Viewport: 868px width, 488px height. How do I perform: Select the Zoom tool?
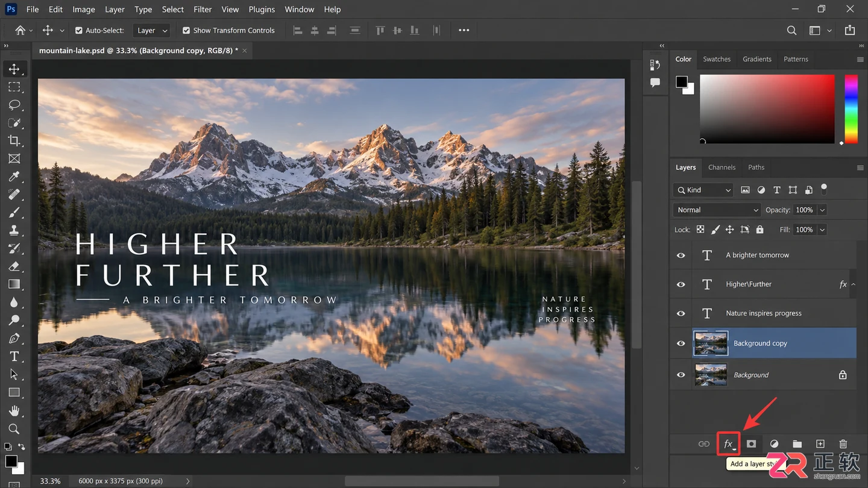14,428
